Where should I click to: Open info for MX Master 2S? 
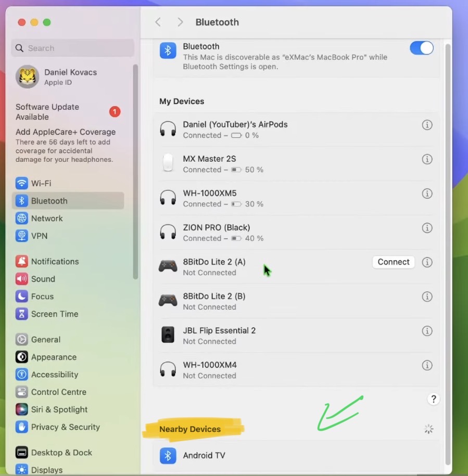tap(427, 159)
